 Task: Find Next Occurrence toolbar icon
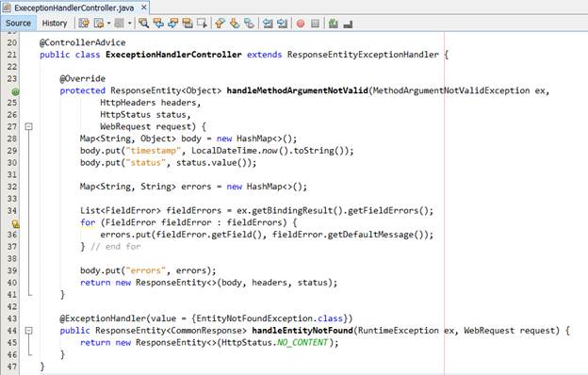point(172,24)
